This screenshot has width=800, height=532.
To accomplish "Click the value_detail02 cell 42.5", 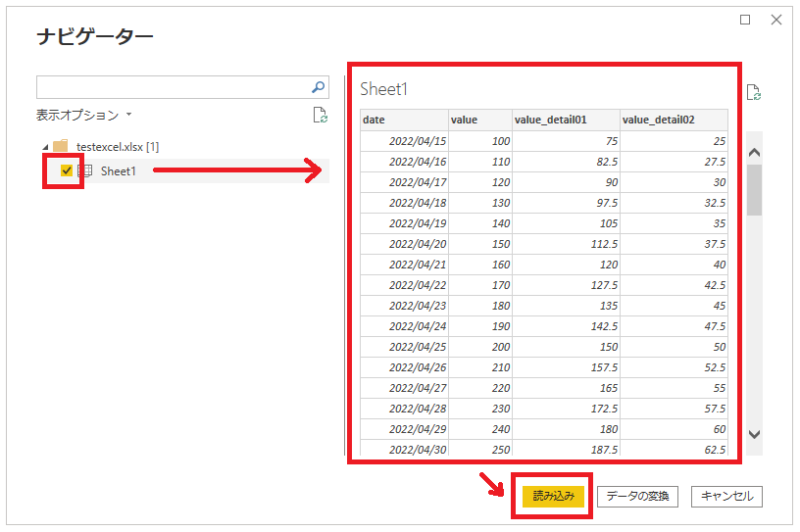I will pos(674,285).
